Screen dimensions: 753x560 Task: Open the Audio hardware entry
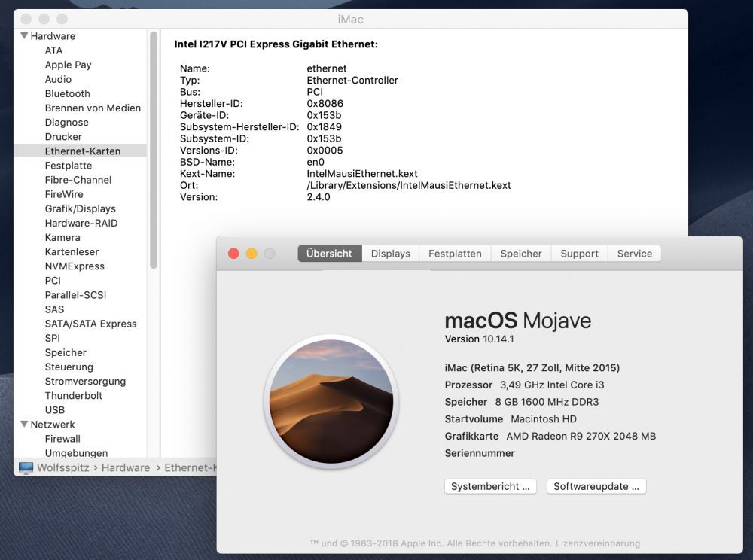click(58, 79)
